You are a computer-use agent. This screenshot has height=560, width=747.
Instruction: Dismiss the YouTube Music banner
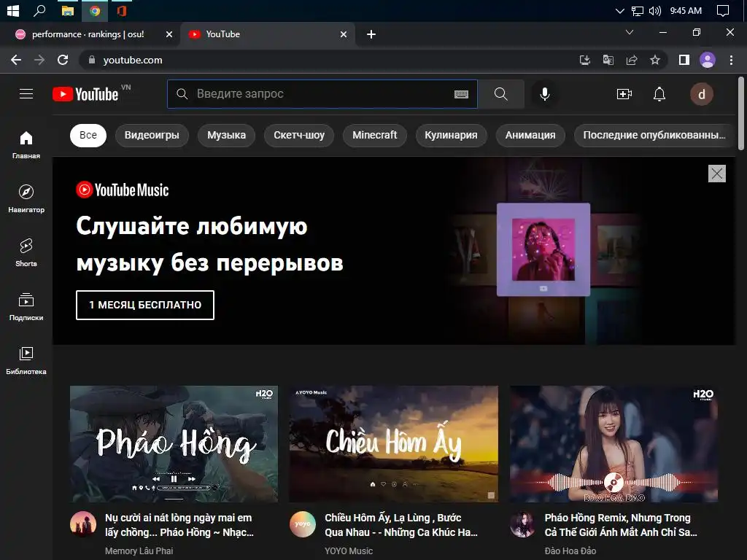[x=716, y=174]
